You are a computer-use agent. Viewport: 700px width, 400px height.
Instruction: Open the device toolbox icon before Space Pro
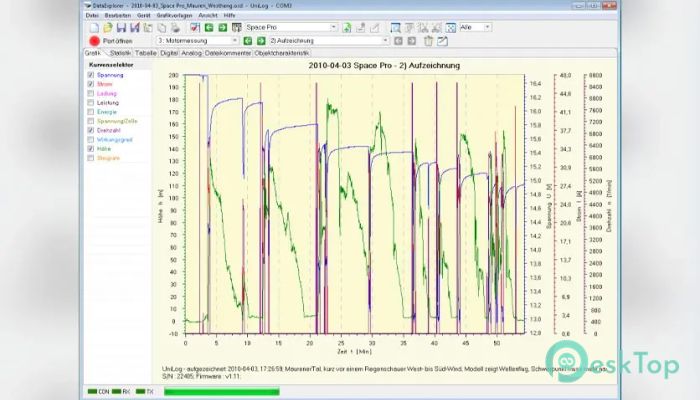tap(237, 28)
